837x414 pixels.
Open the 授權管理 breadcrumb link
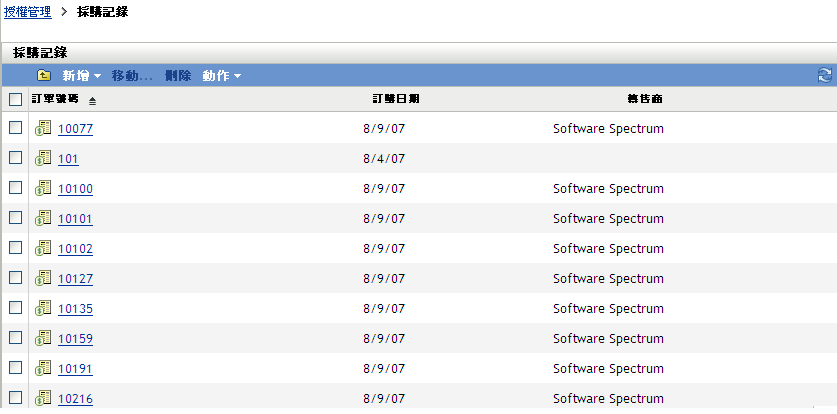(28, 12)
